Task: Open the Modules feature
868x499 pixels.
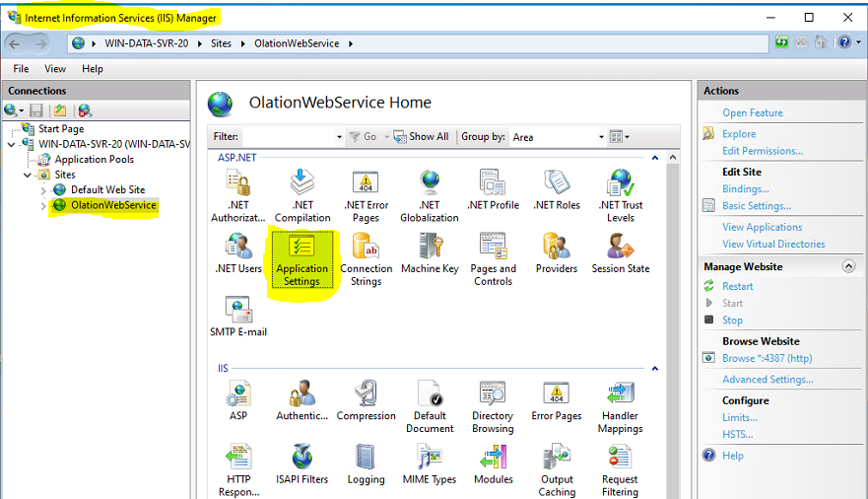Action: coord(493,464)
